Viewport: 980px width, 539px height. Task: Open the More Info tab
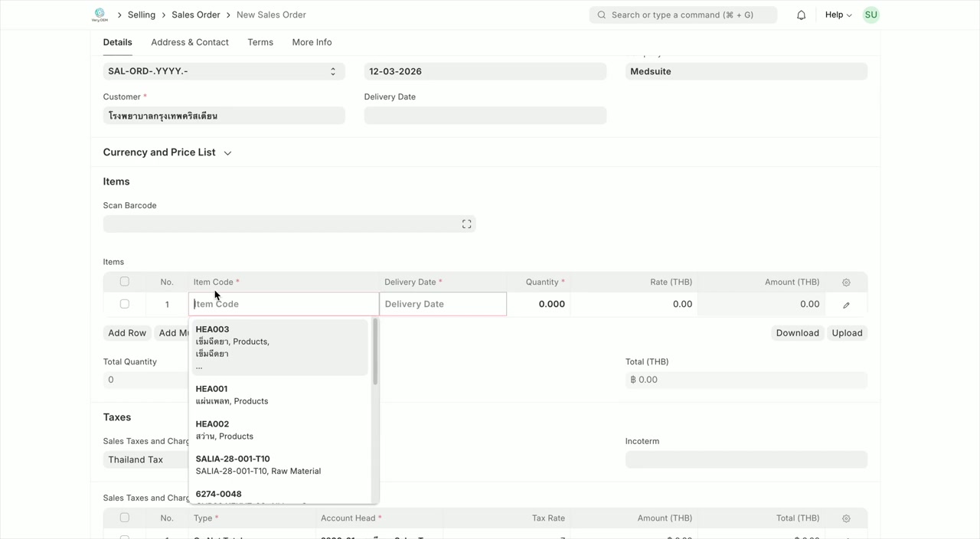click(x=312, y=42)
